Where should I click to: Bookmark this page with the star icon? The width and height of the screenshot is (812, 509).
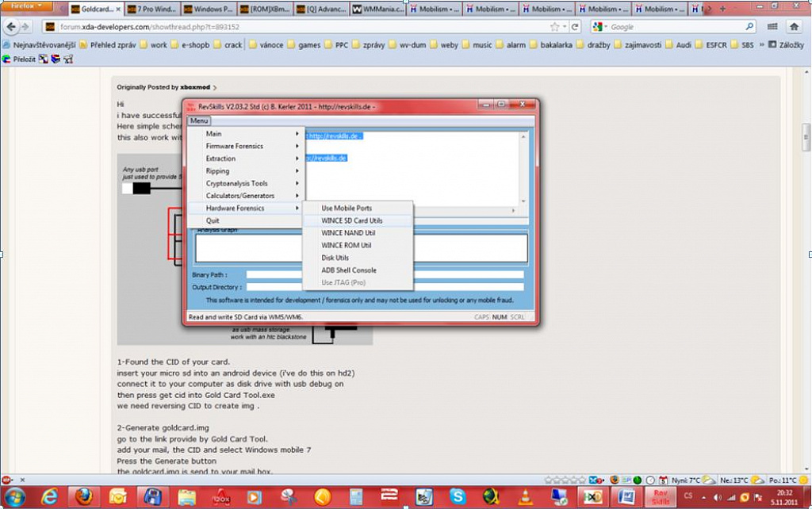click(555, 26)
